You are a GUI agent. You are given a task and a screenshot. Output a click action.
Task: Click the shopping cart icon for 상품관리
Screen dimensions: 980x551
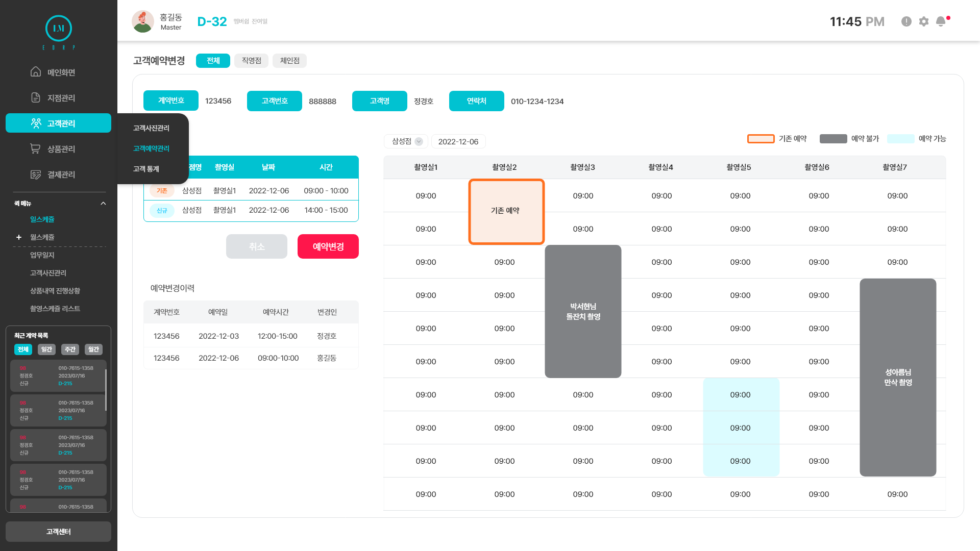[35, 148]
